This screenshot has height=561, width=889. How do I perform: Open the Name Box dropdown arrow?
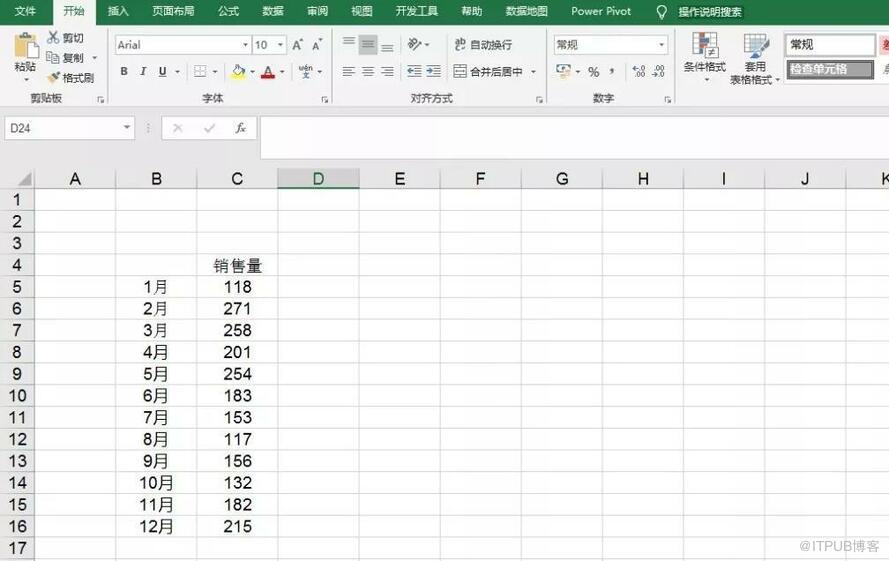pos(127,128)
